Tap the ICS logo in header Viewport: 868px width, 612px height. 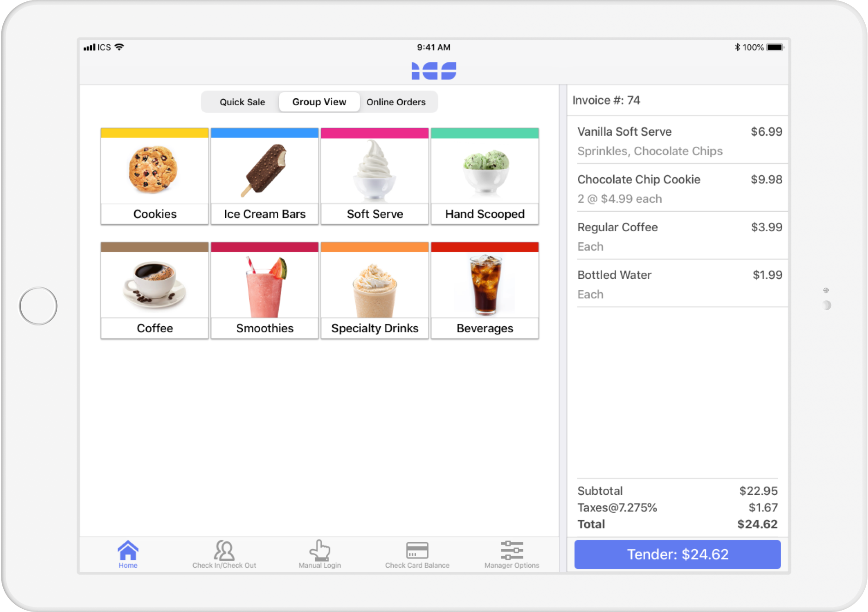(x=434, y=71)
